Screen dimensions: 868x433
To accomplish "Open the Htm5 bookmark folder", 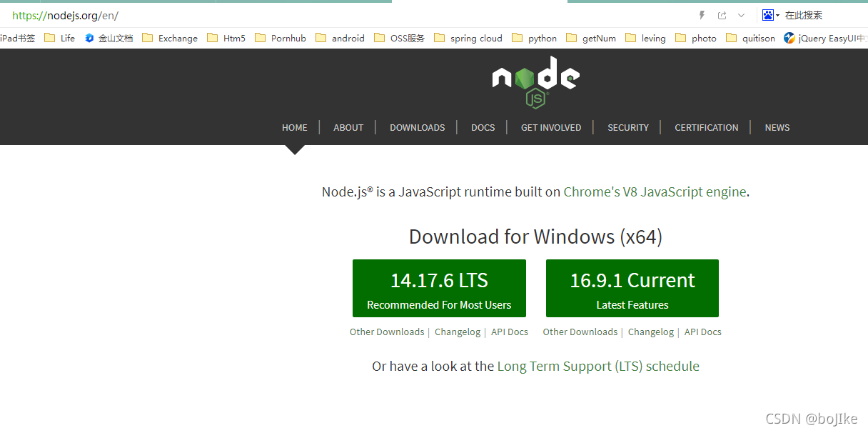I will pos(226,38).
